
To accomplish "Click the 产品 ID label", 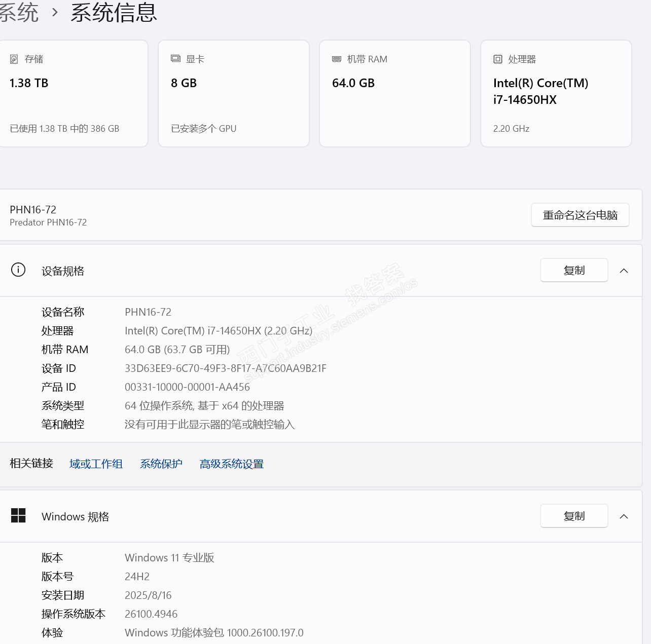I will pos(58,387).
